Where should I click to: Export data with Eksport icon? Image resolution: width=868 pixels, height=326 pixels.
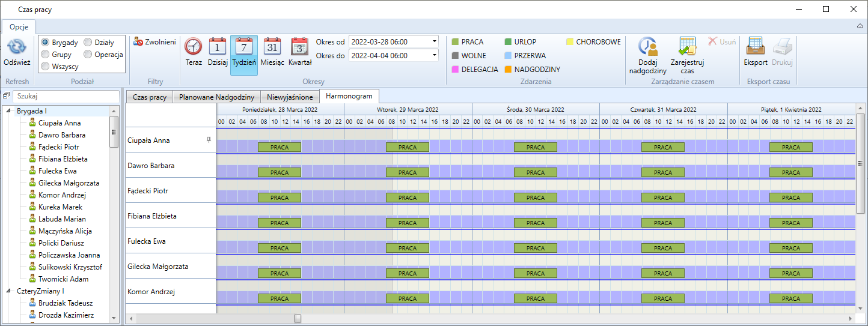(x=755, y=47)
